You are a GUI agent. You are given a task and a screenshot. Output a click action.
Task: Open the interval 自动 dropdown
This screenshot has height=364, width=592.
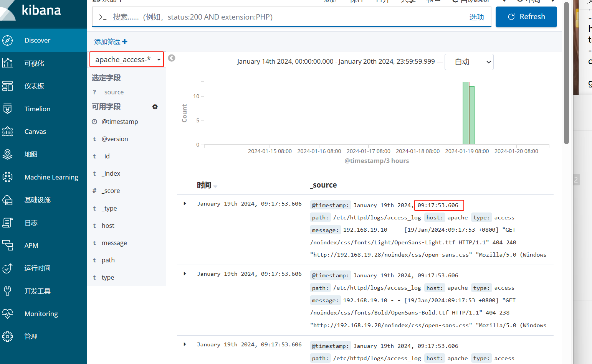(469, 62)
